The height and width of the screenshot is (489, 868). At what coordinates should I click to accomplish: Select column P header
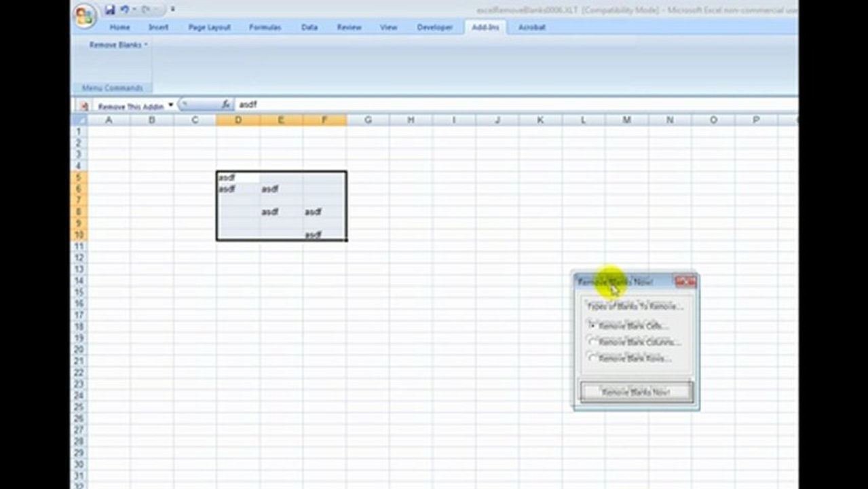(x=756, y=120)
